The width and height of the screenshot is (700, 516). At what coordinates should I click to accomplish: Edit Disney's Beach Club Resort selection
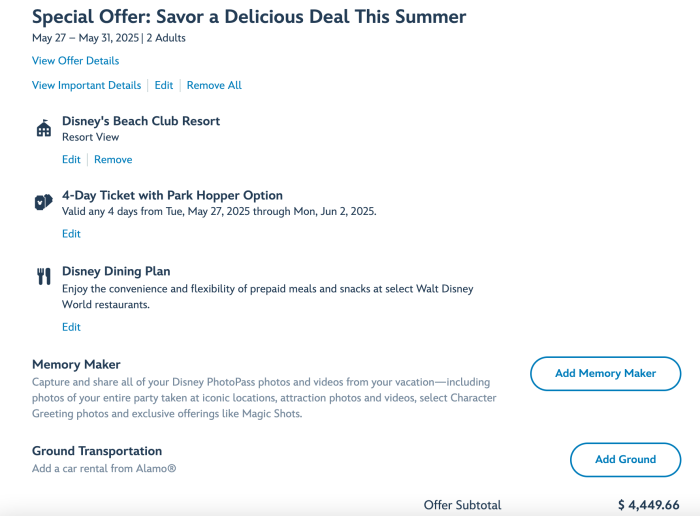pyautogui.click(x=71, y=160)
